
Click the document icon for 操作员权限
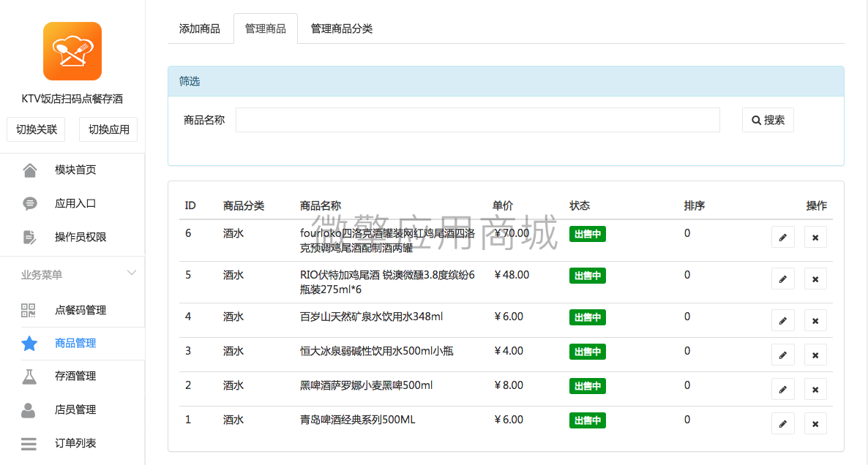pyautogui.click(x=30, y=237)
